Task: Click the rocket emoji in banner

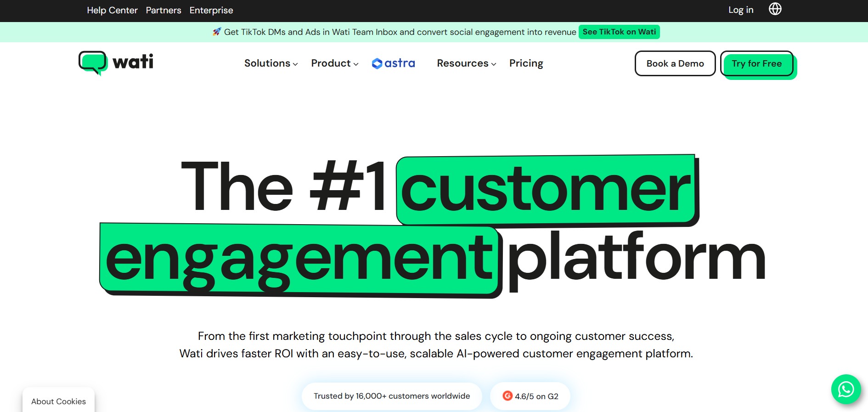Action: (217, 32)
